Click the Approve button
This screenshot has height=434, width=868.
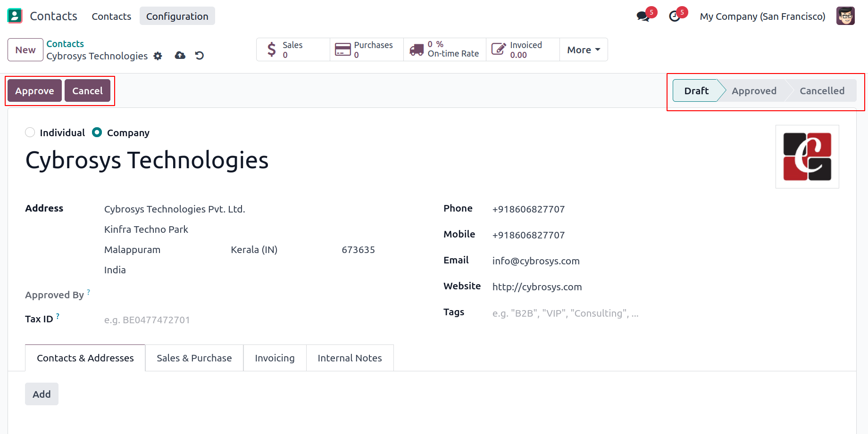click(x=34, y=91)
